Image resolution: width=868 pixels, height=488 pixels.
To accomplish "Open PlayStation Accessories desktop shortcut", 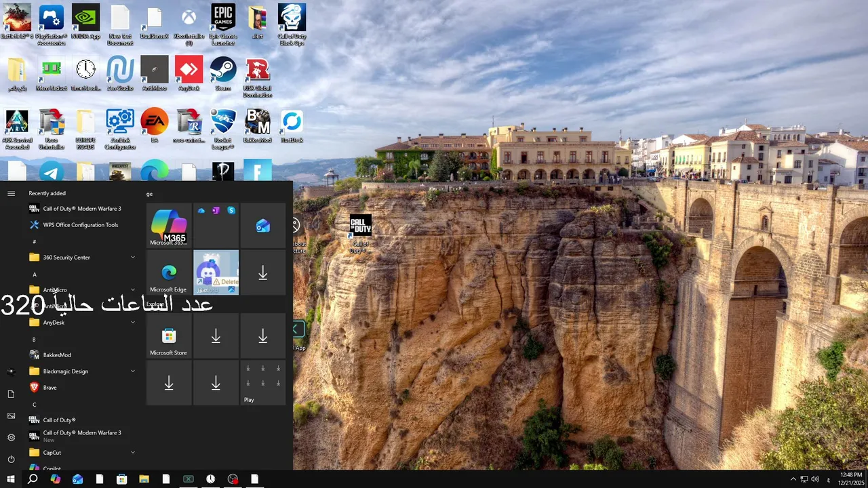I will coord(52,24).
